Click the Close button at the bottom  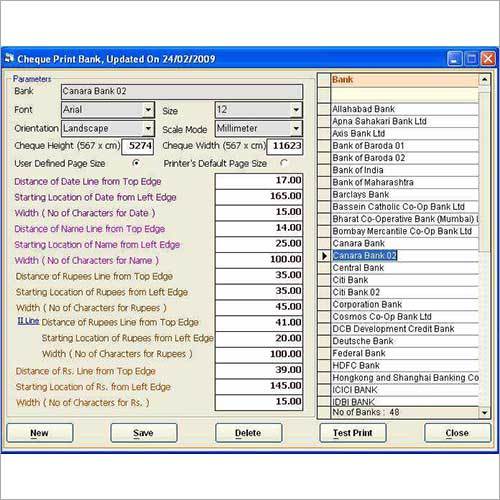click(457, 433)
